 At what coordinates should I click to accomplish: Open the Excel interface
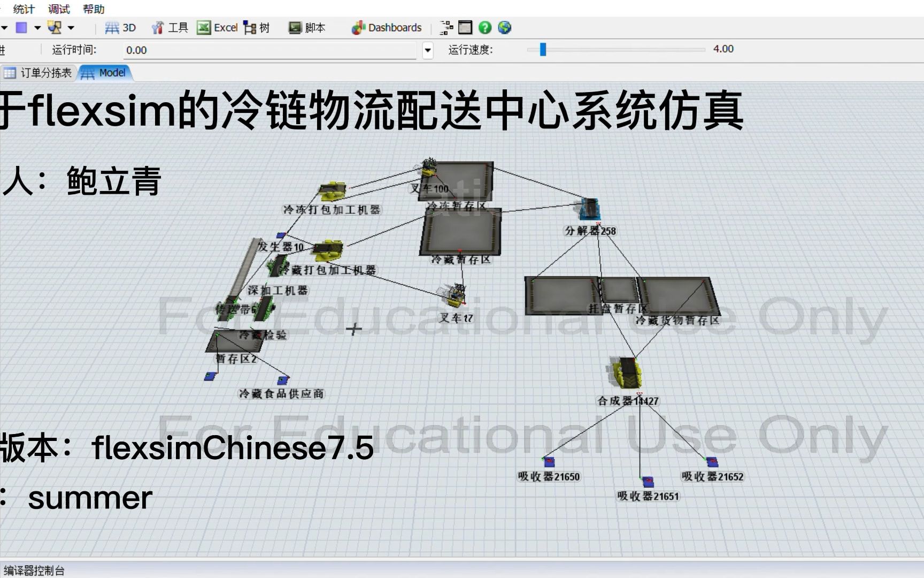(x=217, y=28)
